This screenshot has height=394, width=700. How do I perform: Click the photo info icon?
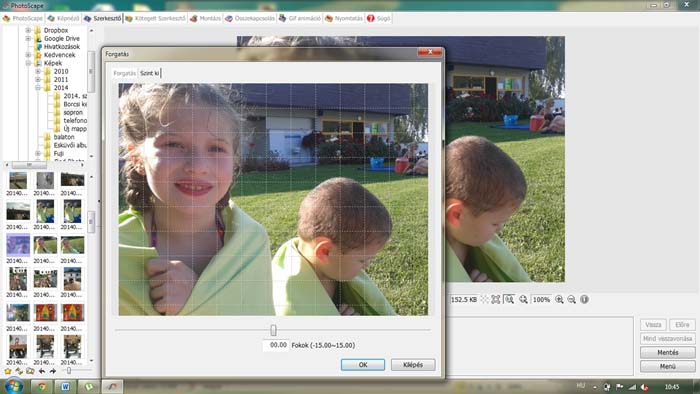click(584, 300)
